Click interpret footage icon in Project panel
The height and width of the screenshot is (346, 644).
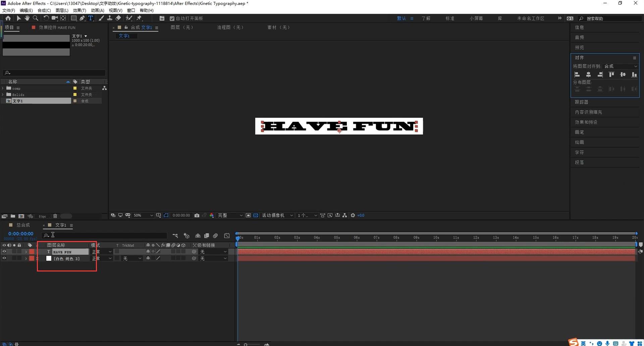pyautogui.click(x=4, y=216)
